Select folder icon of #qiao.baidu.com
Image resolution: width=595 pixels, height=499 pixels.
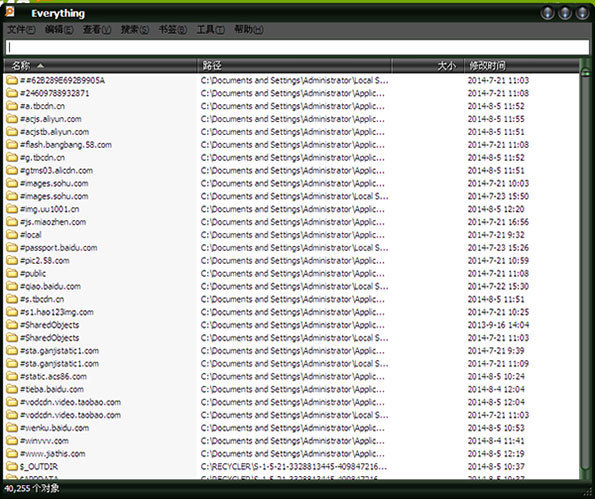(x=12, y=286)
